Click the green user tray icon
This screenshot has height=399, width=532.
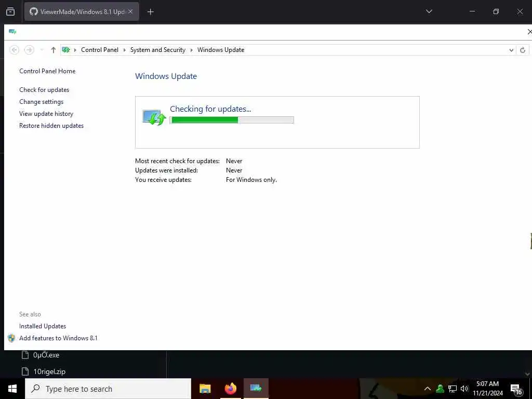[x=440, y=389]
